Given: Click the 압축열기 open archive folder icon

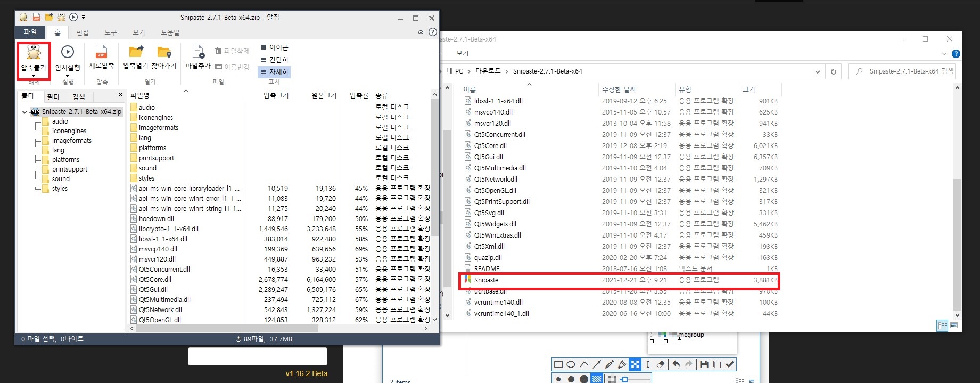Looking at the screenshot, I should pos(136,51).
